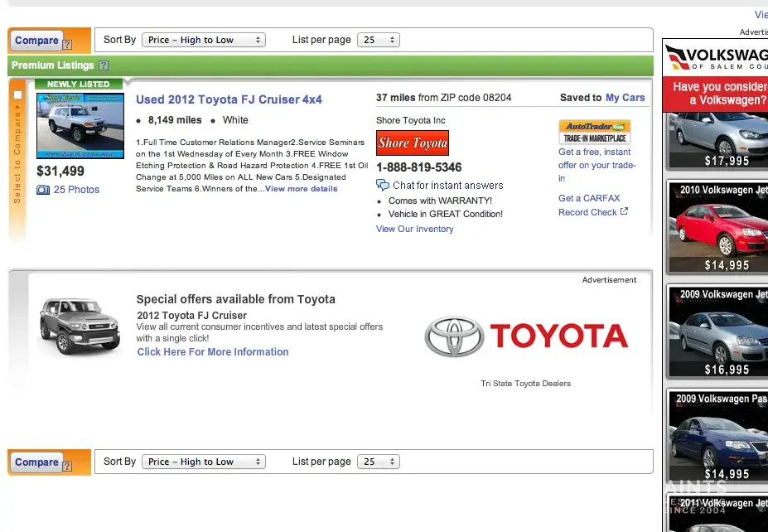Image resolution: width=768 pixels, height=532 pixels.
Task: Click the help icon next to Premium Listings
Action: point(104,65)
